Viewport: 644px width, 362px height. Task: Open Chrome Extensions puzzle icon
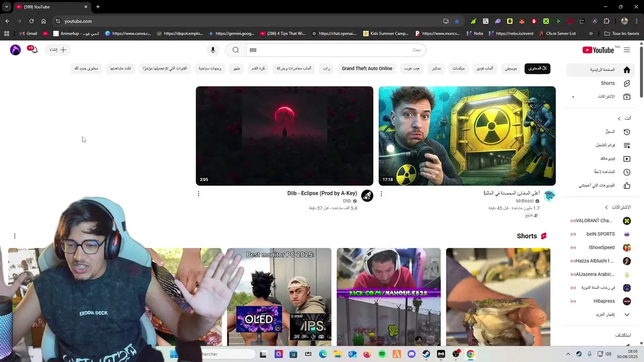[607, 21]
